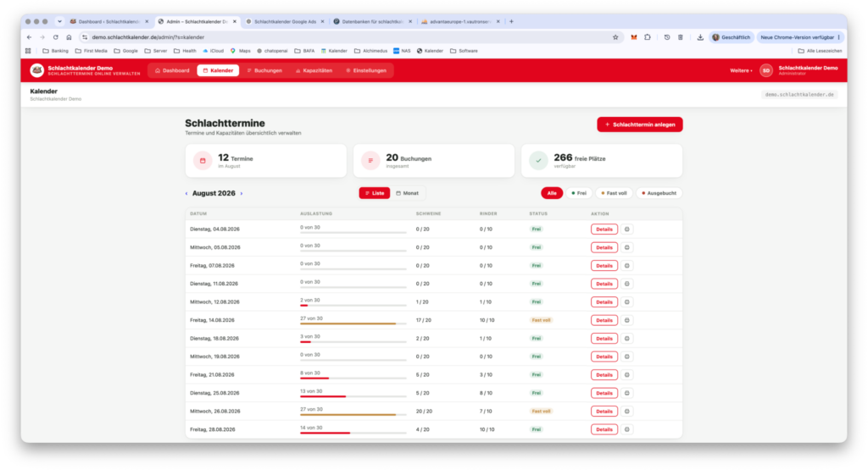Open settings gear for Freitag, 07.08.2026
Screen dimensions: 868x470
626,265
